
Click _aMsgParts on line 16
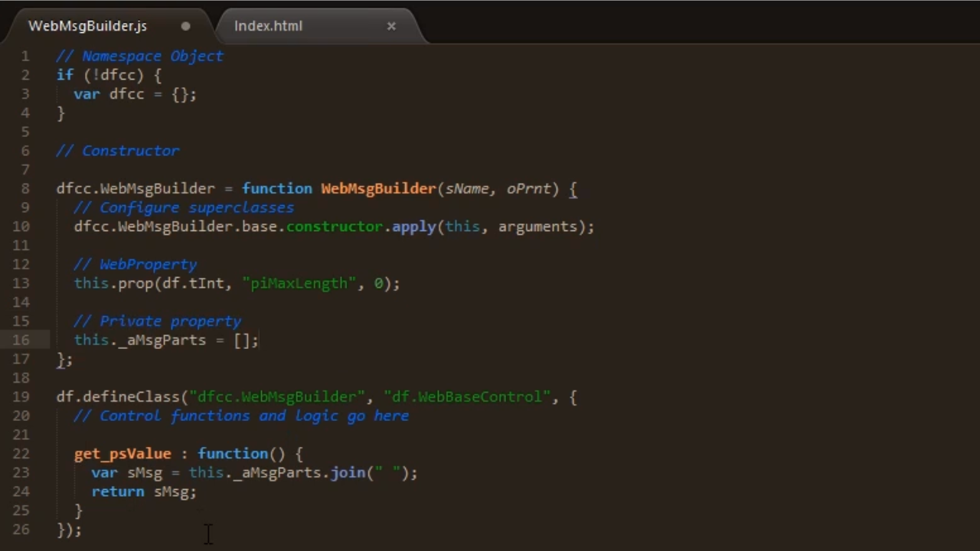pyautogui.click(x=162, y=341)
